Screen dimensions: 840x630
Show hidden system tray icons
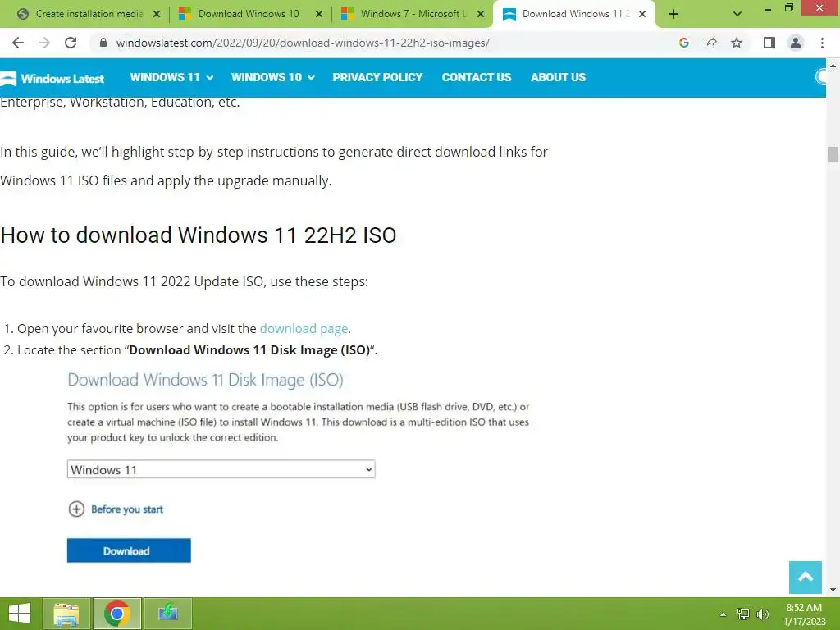tap(723, 614)
